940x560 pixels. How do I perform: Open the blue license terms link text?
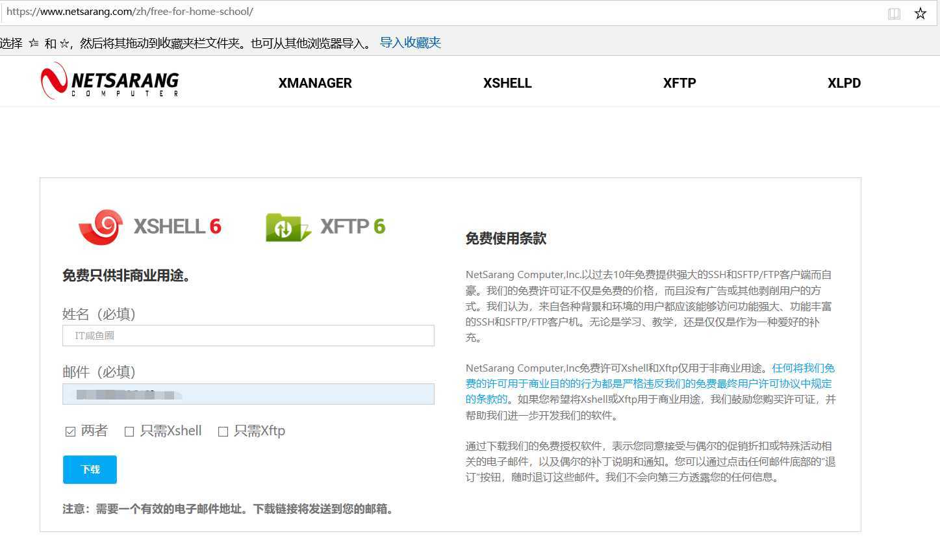coord(650,383)
